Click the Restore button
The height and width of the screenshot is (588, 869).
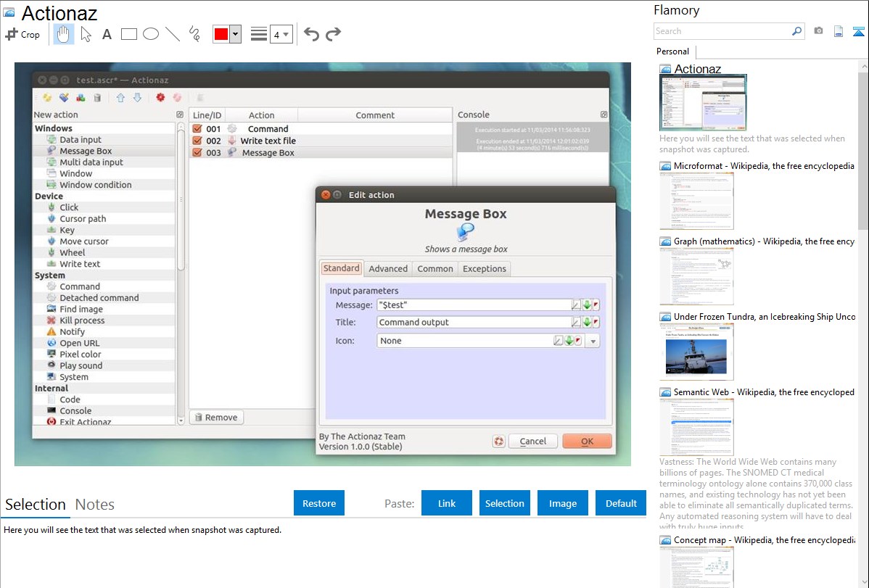coord(319,503)
